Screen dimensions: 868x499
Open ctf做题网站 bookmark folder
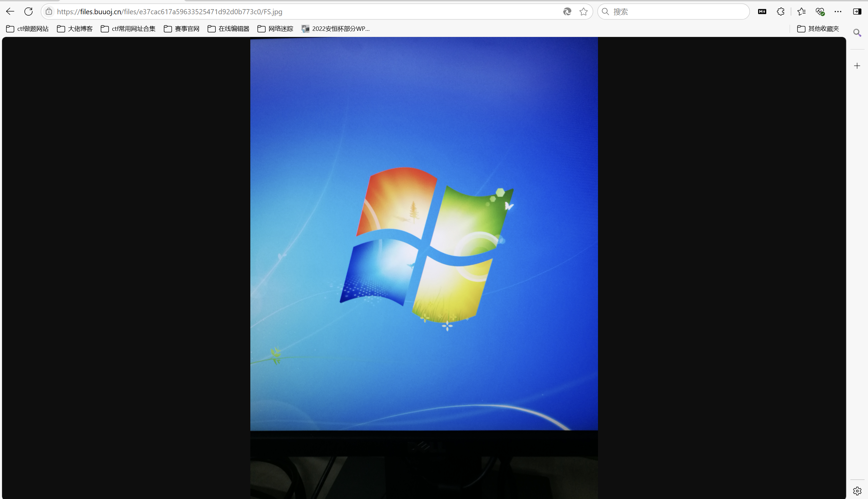pos(27,29)
